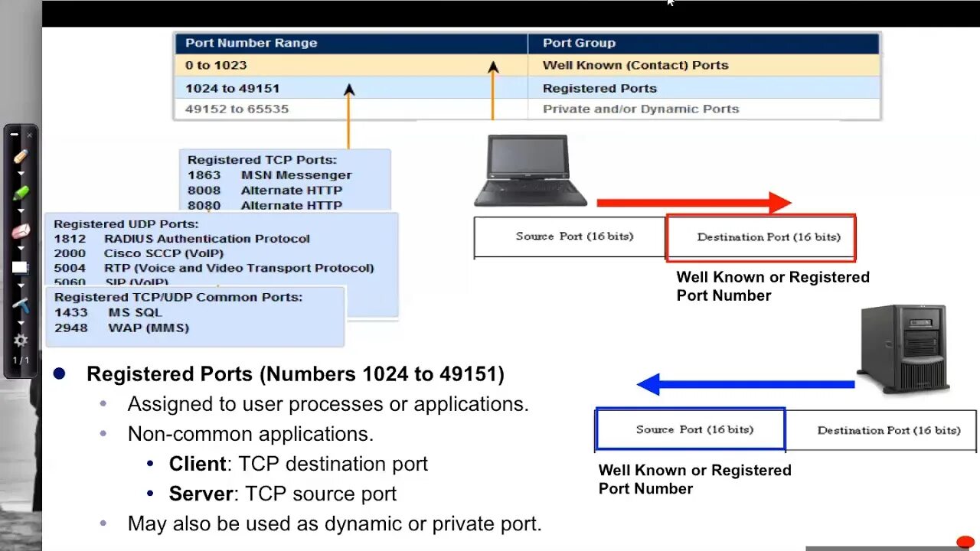The width and height of the screenshot is (980, 551).
Task: Click "Well Known or Registered" label under blue box
Action: (x=695, y=470)
